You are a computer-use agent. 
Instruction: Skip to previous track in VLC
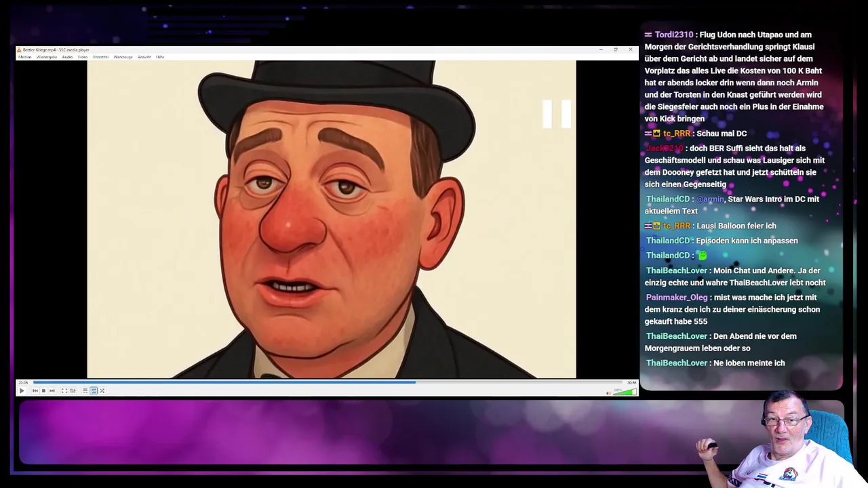(x=35, y=390)
